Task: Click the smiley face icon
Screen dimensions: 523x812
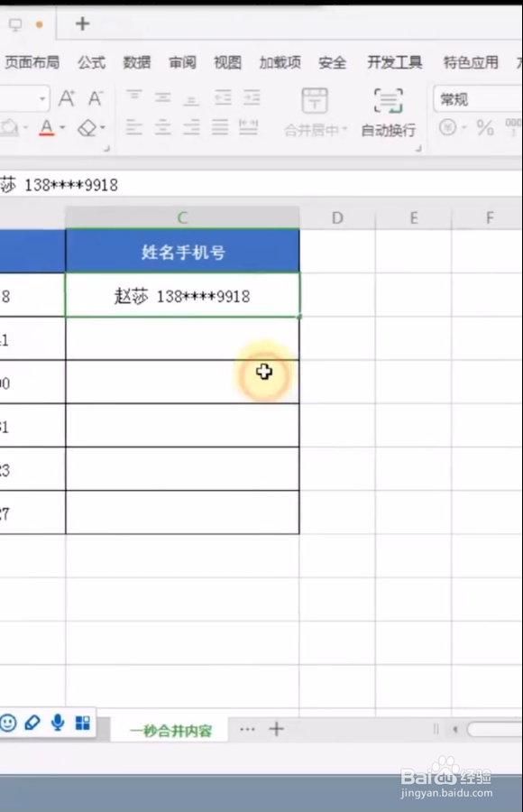Action: (8, 723)
